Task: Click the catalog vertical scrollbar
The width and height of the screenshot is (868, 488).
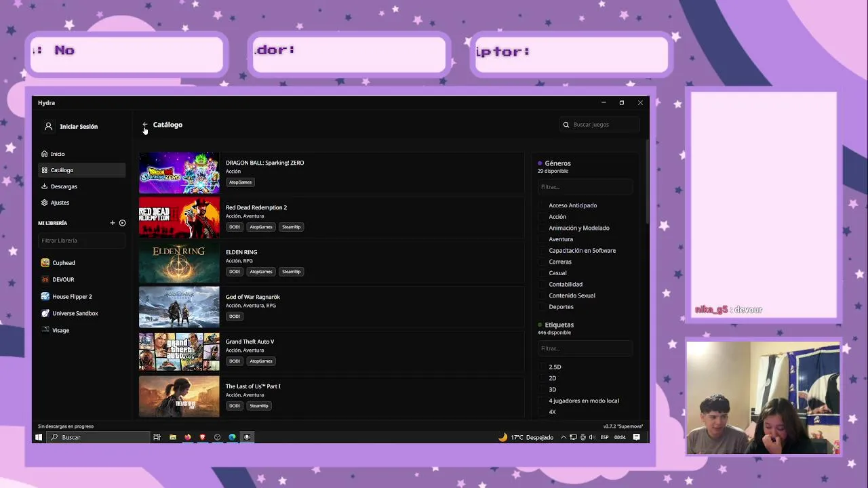Action: (x=647, y=183)
